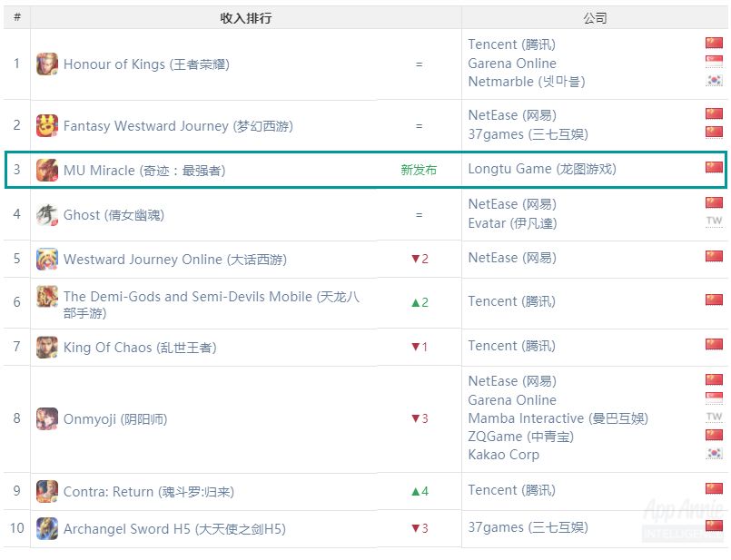Image resolution: width=731 pixels, height=560 pixels.
Task: Click the MU Miracle game icon
Action: coord(46,170)
